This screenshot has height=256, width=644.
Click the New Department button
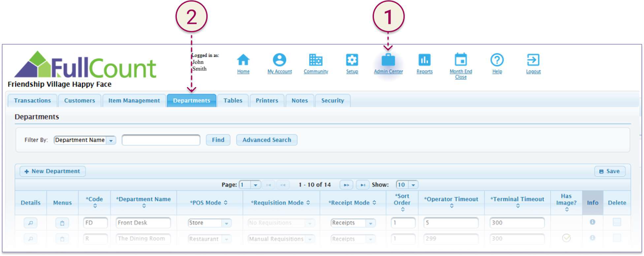click(x=52, y=171)
